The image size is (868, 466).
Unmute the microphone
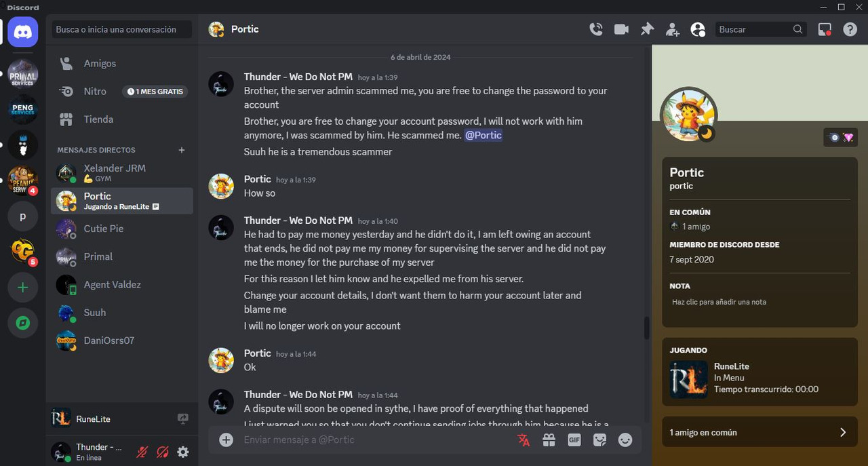point(142,452)
